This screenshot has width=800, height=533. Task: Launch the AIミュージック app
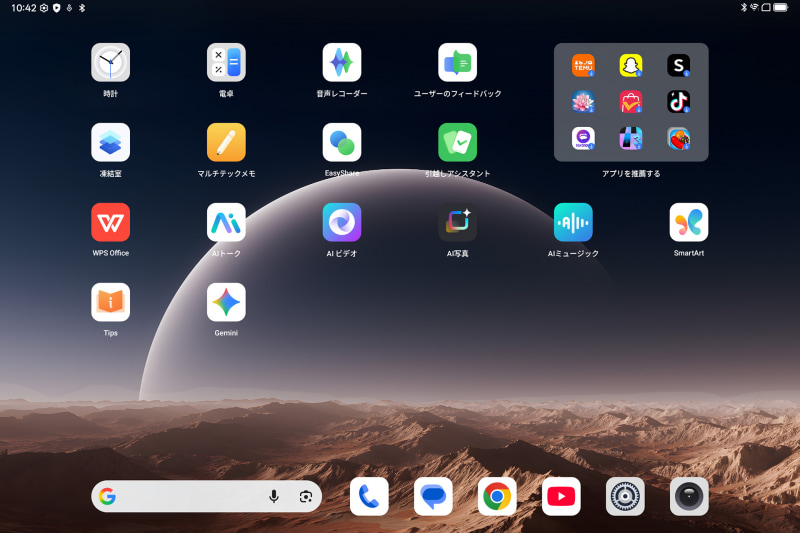573,222
